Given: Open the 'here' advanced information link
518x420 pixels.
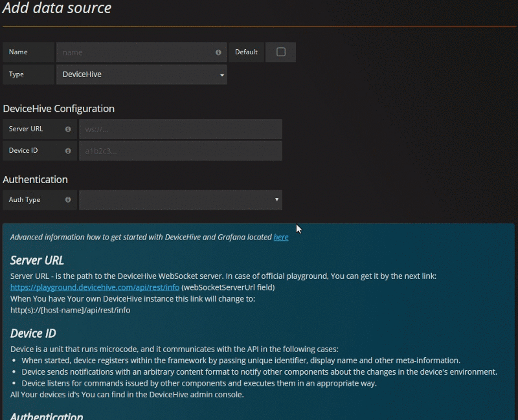Looking at the screenshot, I should (281, 237).
